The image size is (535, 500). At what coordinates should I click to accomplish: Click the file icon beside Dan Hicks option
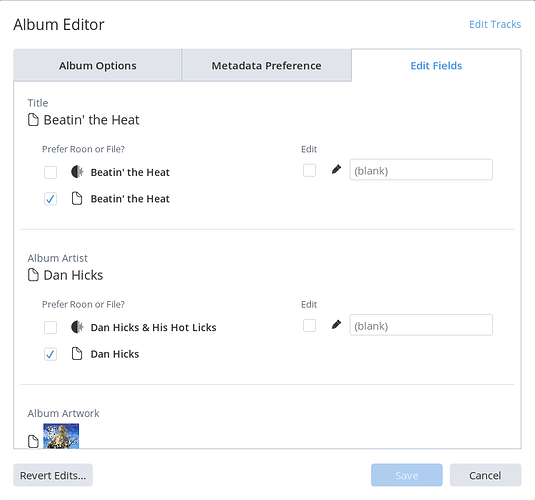click(x=77, y=354)
